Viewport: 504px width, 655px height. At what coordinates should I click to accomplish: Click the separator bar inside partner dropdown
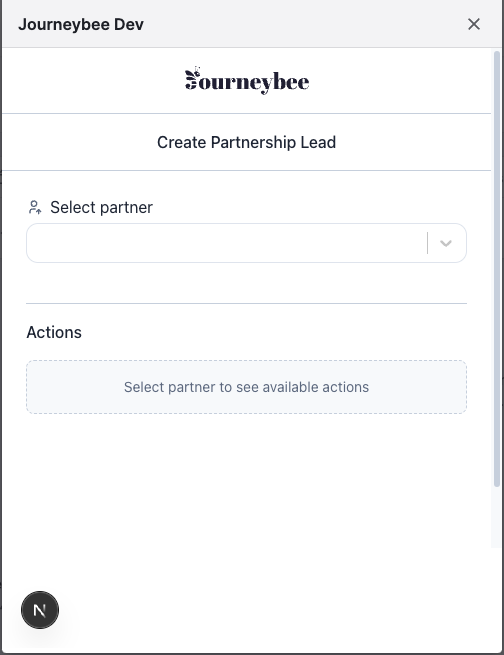coord(428,243)
